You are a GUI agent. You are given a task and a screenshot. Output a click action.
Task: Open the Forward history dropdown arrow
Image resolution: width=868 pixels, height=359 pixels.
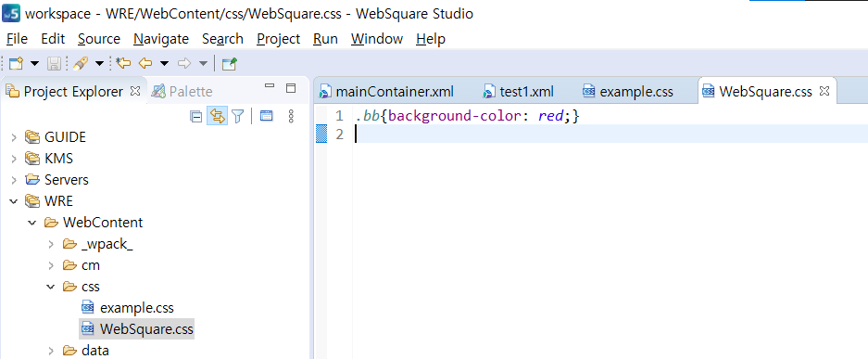[x=203, y=64]
